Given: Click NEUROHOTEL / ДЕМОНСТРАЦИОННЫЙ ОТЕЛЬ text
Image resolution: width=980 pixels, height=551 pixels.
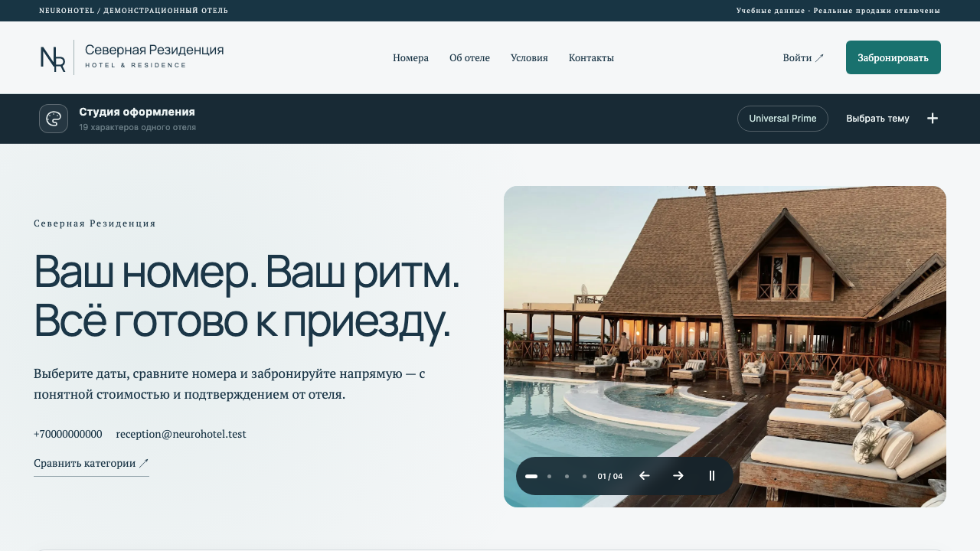Looking at the screenshot, I should tap(134, 11).
